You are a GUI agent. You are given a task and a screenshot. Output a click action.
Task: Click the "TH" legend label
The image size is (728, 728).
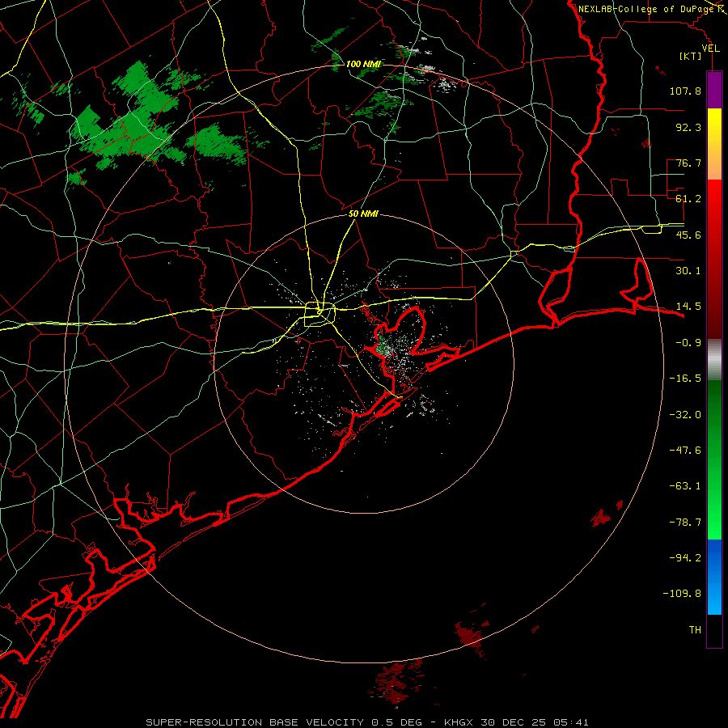click(x=695, y=630)
